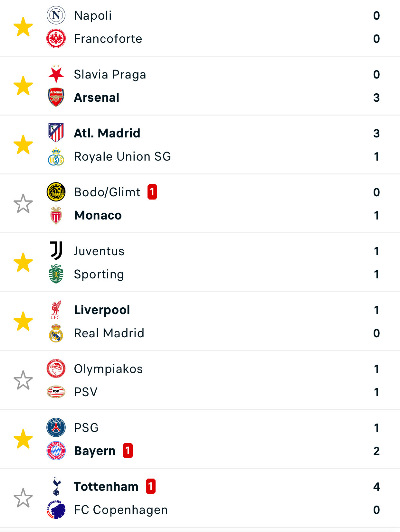The height and width of the screenshot is (532, 400).
Task: Click the Liverpool club crest
Action: point(56,310)
